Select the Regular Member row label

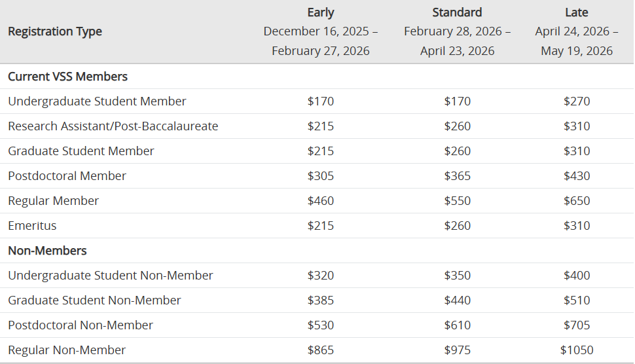53,201
